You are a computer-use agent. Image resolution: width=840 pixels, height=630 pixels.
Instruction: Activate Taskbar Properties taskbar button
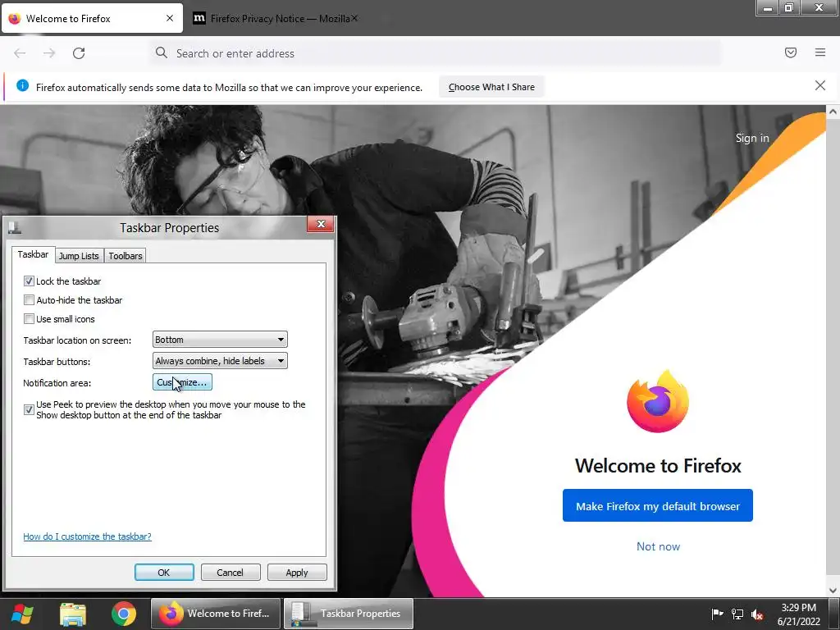[x=348, y=614]
